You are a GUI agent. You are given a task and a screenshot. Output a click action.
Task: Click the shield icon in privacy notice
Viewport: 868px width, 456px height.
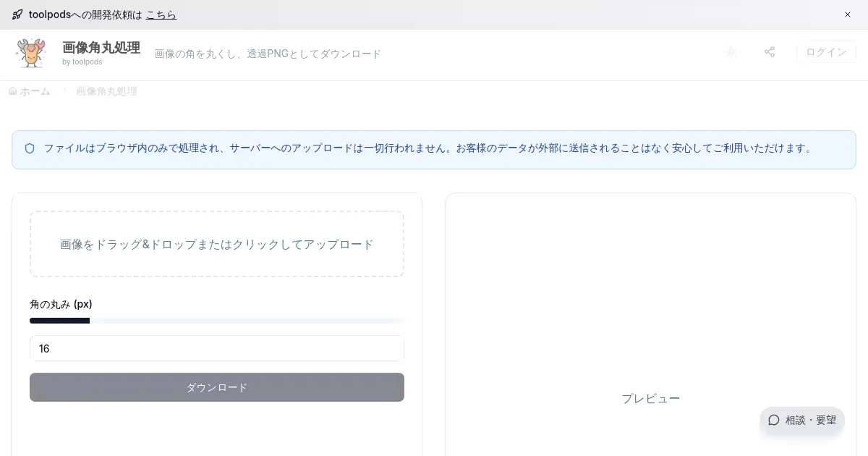tap(30, 148)
